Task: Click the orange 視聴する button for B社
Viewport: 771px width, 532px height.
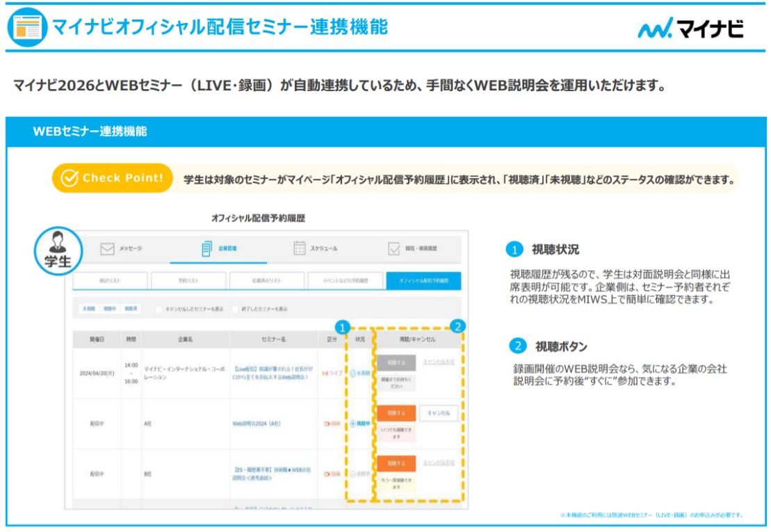Action: (x=396, y=463)
